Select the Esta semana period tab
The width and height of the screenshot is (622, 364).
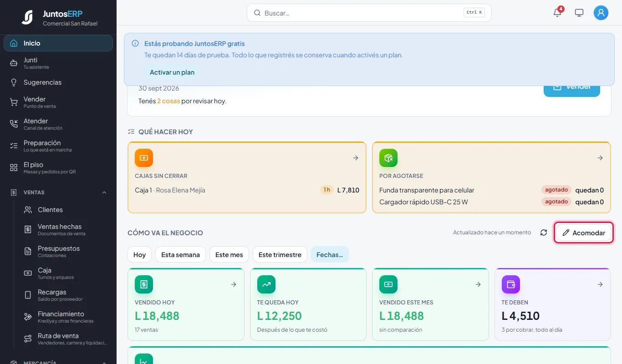point(180,255)
